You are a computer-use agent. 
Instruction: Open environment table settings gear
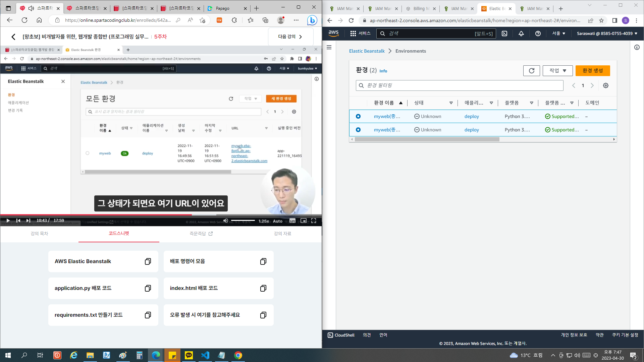606,85
